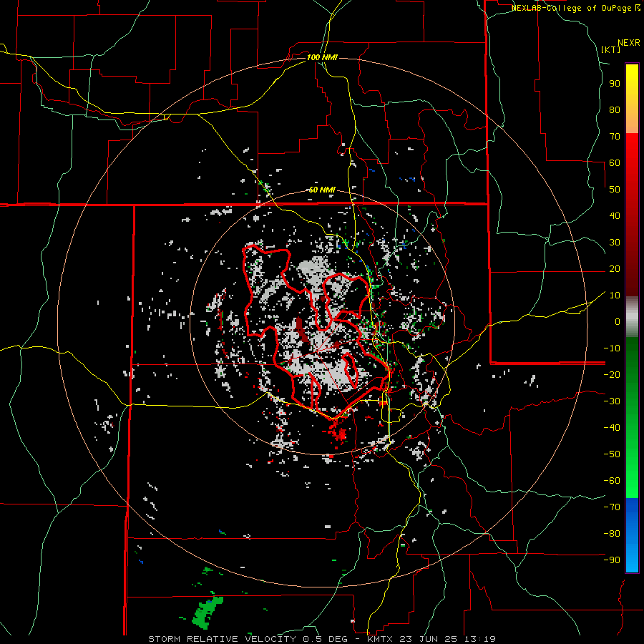644x644 pixels.
Task: Click the 50 value on the scale
Action: click(x=615, y=190)
